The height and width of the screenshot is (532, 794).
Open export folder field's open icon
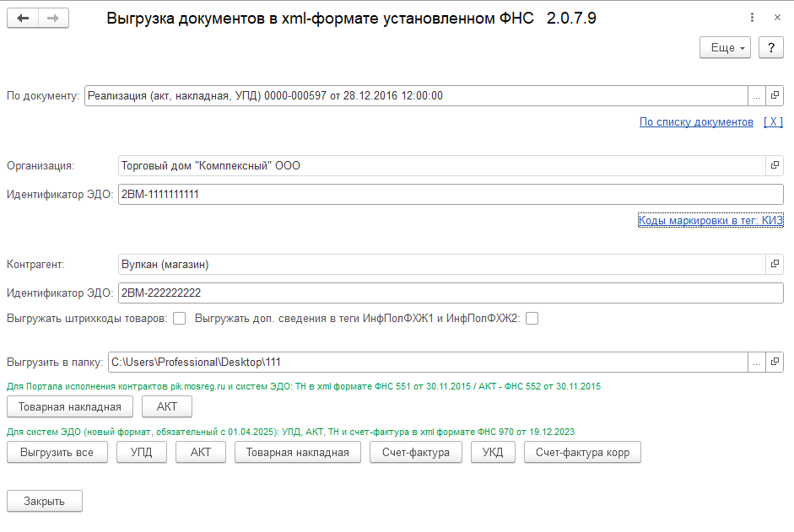(x=775, y=362)
